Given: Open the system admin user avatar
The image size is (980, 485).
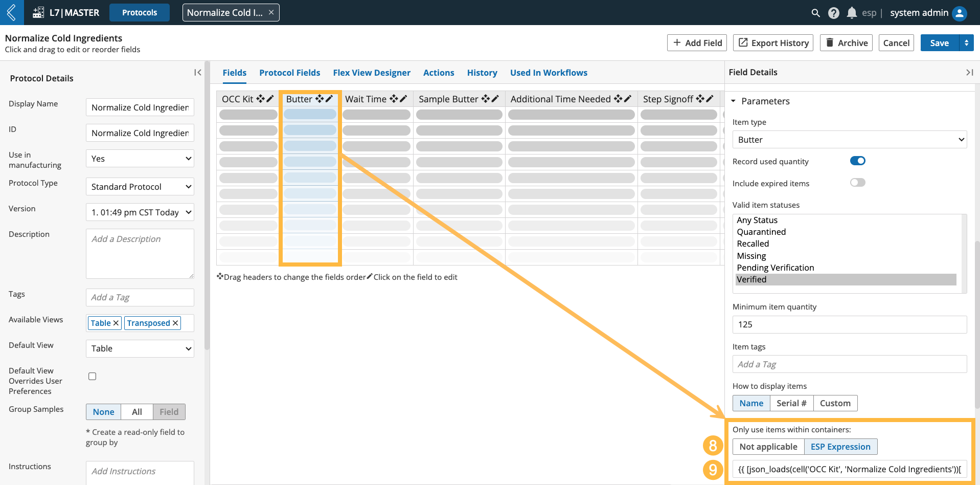Looking at the screenshot, I should (x=960, y=13).
